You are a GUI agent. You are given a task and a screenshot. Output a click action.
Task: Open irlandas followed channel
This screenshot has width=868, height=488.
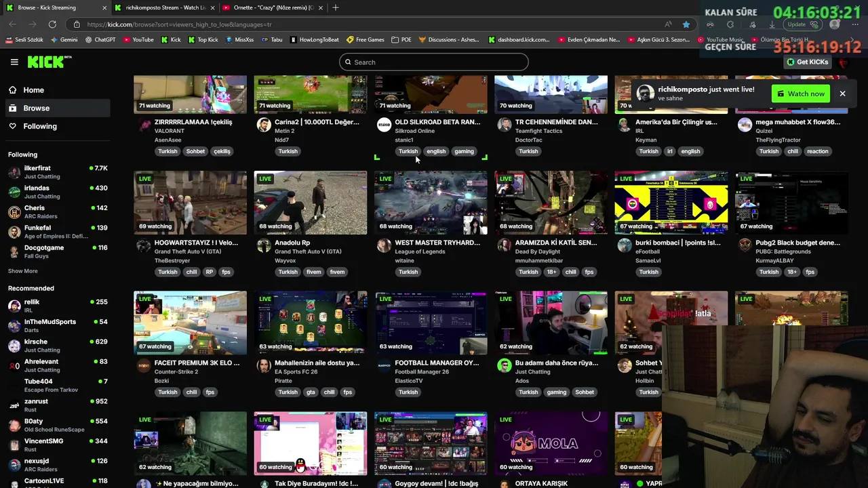pyautogui.click(x=58, y=192)
